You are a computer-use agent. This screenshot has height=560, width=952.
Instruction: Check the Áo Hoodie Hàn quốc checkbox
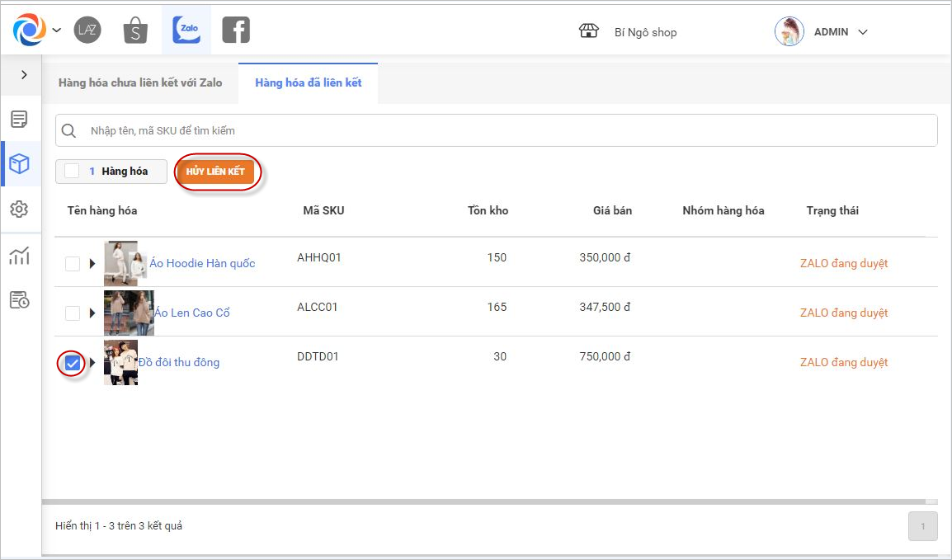73,264
